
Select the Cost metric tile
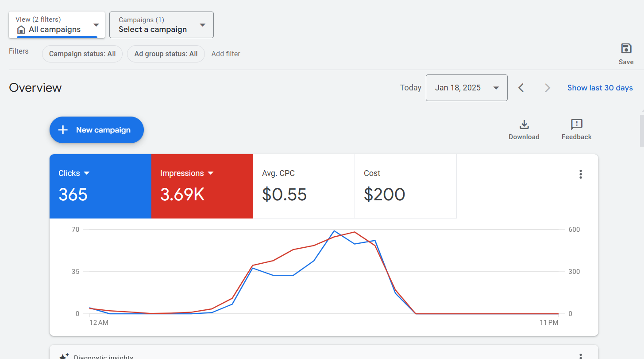[x=405, y=186]
